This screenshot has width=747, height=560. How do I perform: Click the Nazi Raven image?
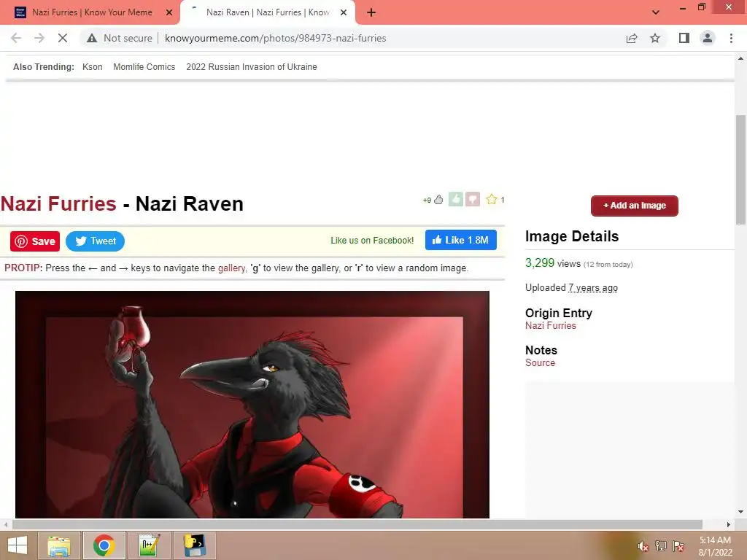252,404
